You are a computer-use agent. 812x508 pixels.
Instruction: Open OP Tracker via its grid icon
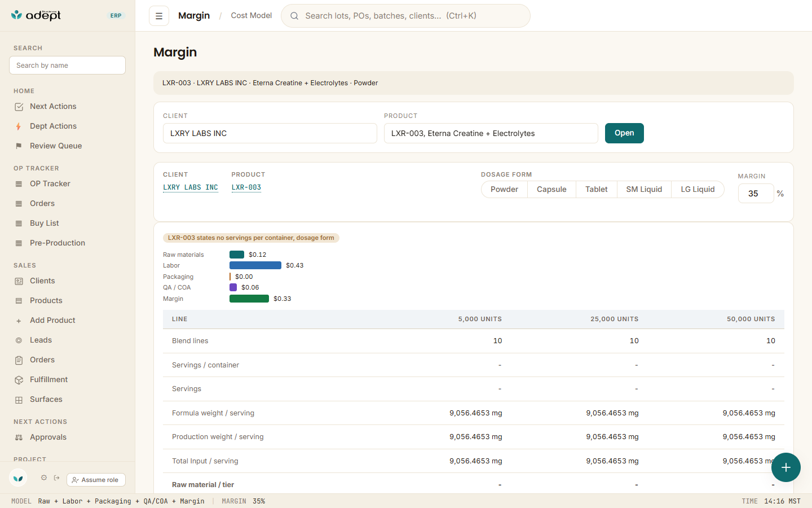19,184
